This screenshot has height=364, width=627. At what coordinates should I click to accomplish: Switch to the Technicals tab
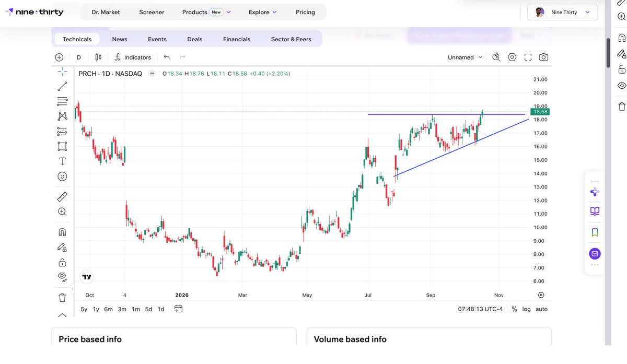tap(77, 39)
